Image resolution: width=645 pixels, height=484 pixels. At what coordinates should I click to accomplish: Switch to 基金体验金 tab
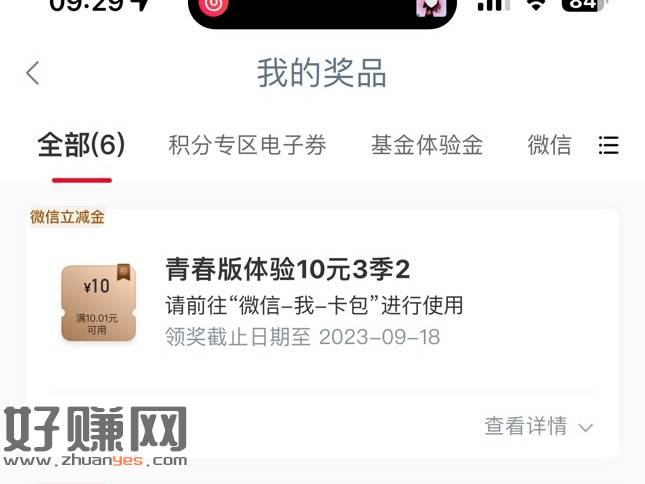(427, 145)
